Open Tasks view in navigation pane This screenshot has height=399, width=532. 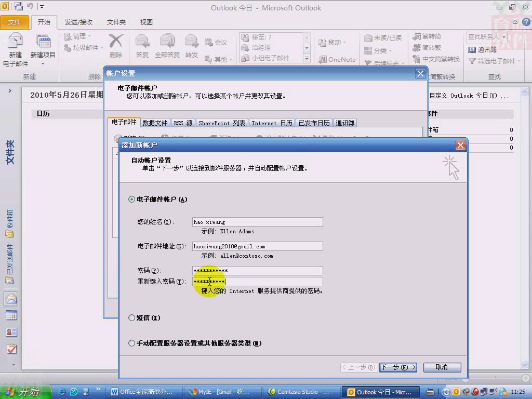click(x=11, y=349)
